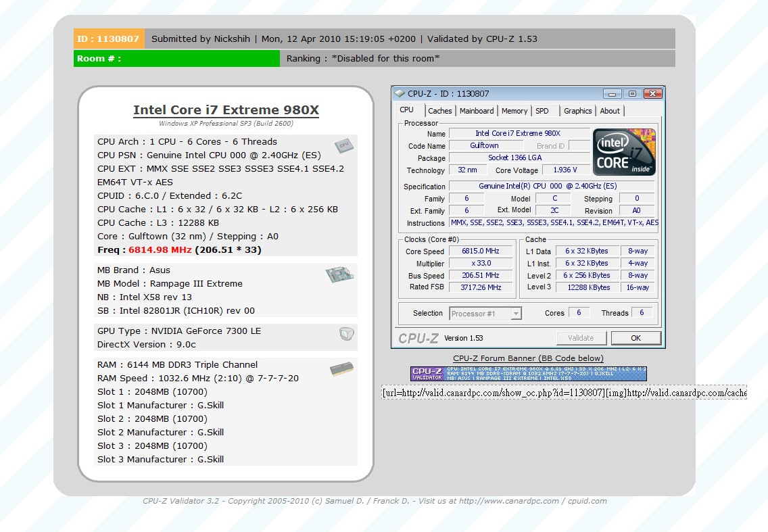Switch to the Mainboard tab

point(477,111)
